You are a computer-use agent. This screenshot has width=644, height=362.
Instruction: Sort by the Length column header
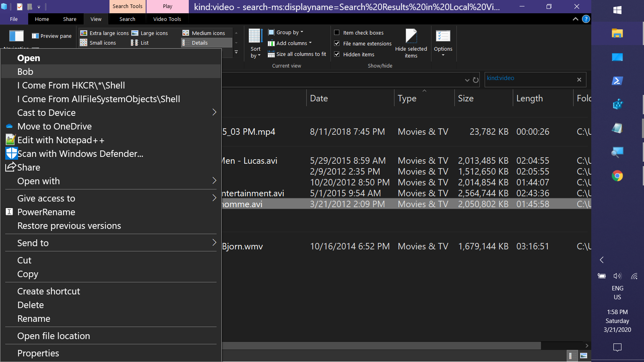(543, 98)
